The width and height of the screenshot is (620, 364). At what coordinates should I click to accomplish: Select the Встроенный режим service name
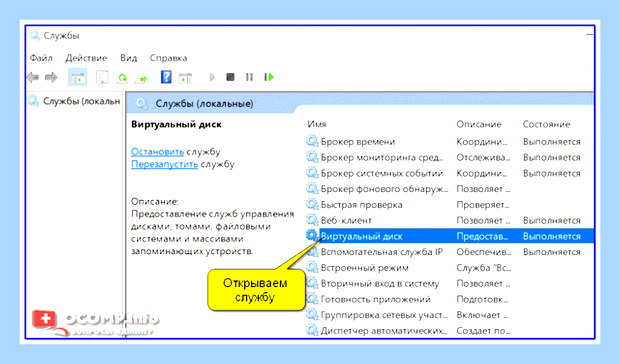(x=365, y=268)
